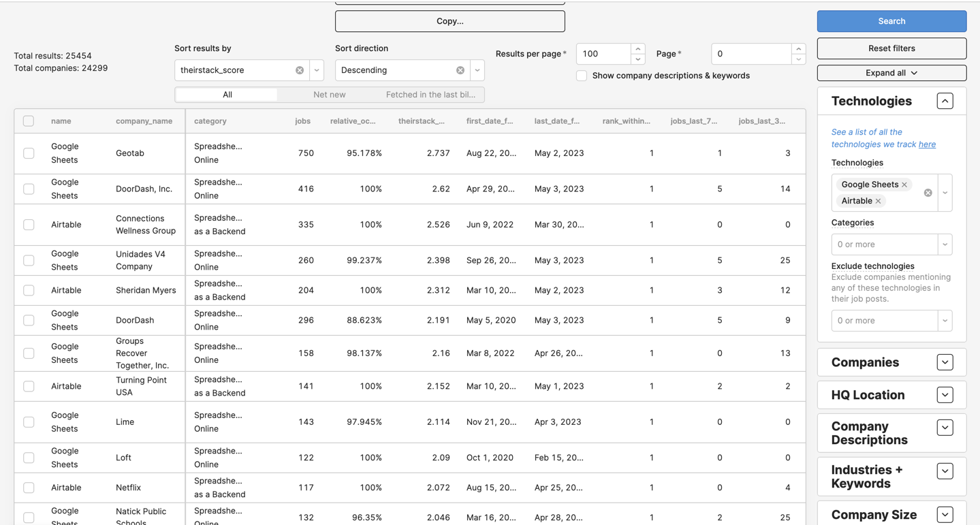Clear all selected technologies
980x525 pixels.
[928, 193]
